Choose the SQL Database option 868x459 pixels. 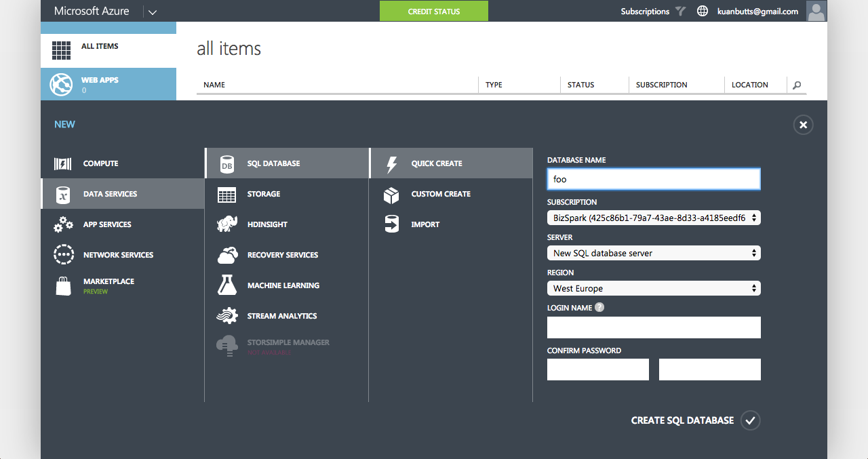287,163
